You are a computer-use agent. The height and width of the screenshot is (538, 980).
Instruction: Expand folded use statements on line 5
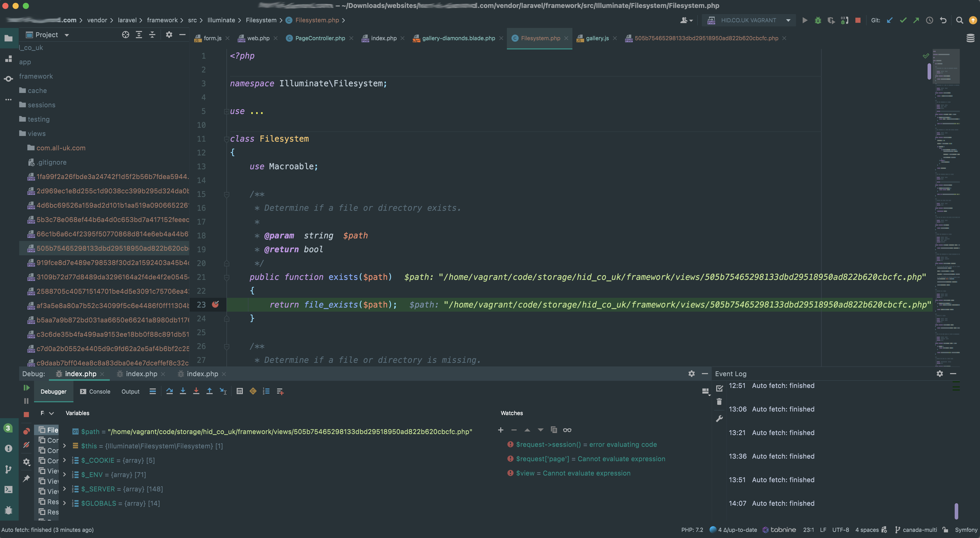coord(226,111)
